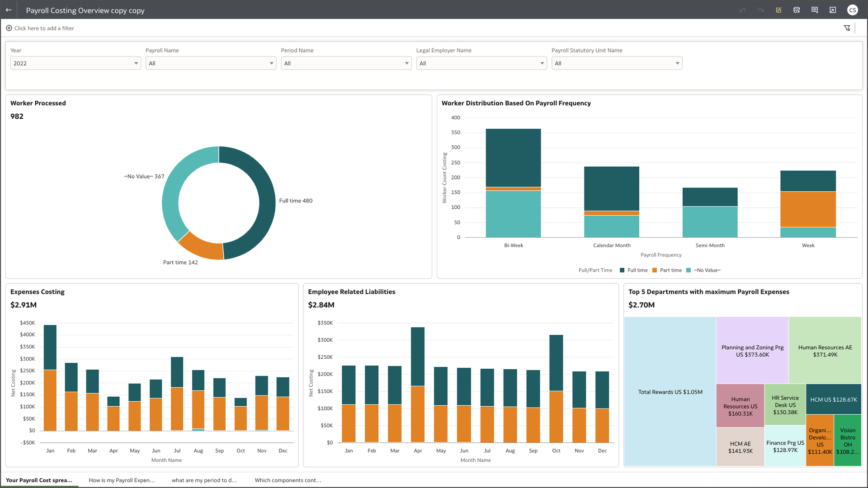Screen dimensions: 868x488
Task: Select the Edit (pencil) mode icon
Action: coord(778,10)
